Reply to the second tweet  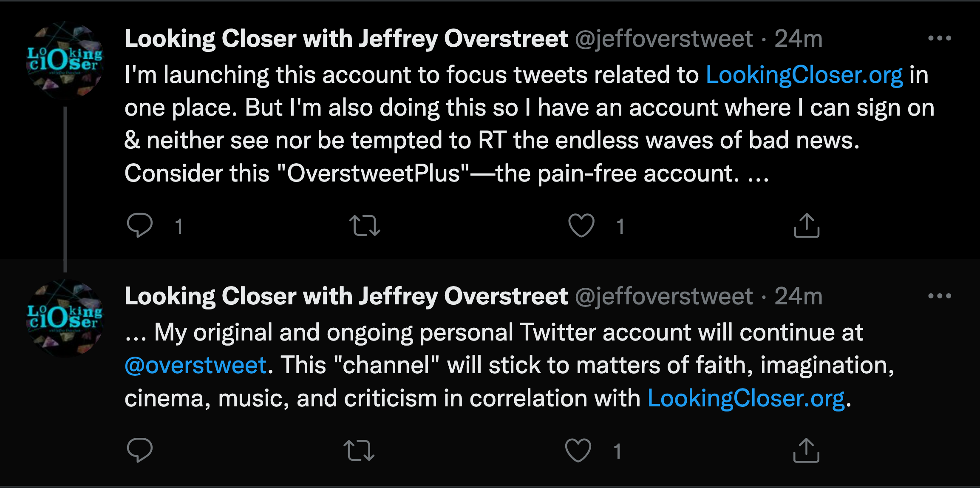(x=140, y=450)
